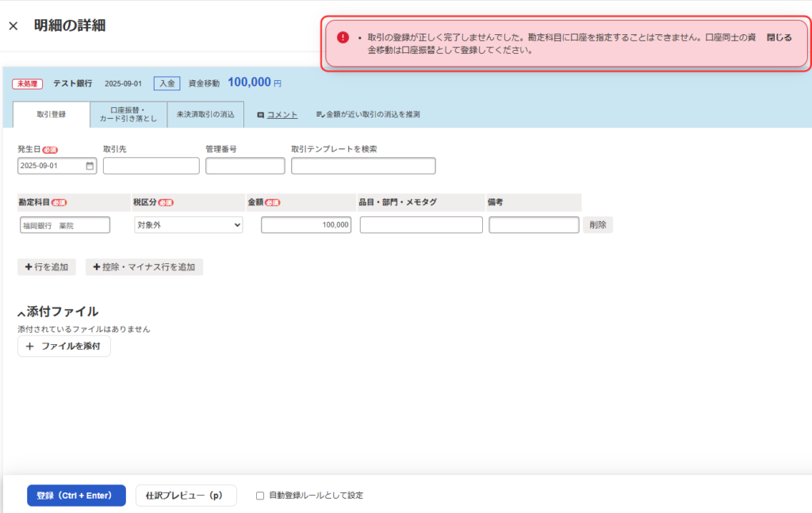Click the 勘定科目 field showing 福岡銀行 薬院
Screen dimensions: 812x513
(x=65, y=225)
